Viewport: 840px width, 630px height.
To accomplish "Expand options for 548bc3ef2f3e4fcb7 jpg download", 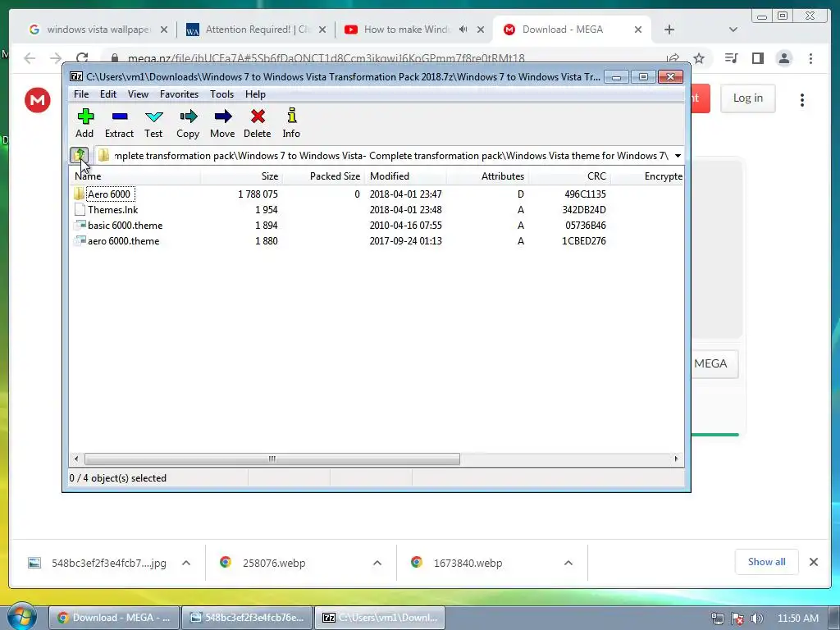I will point(186,563).
